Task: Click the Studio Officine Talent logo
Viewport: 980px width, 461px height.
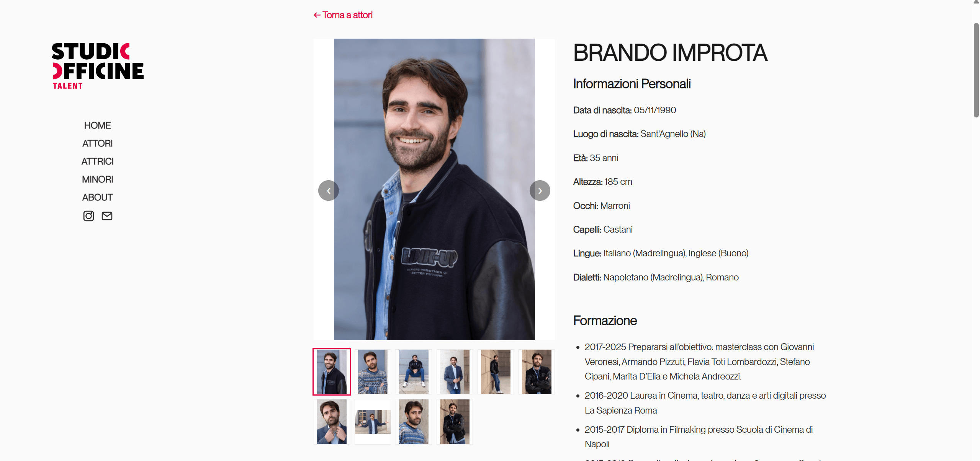Action: 98,66
